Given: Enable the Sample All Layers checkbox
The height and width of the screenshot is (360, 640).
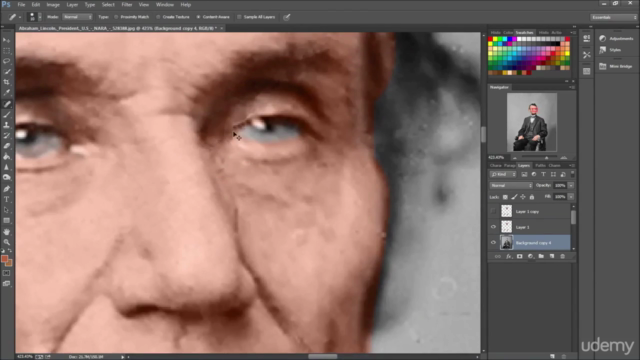Looking at the screenshot, I should 240,17.
